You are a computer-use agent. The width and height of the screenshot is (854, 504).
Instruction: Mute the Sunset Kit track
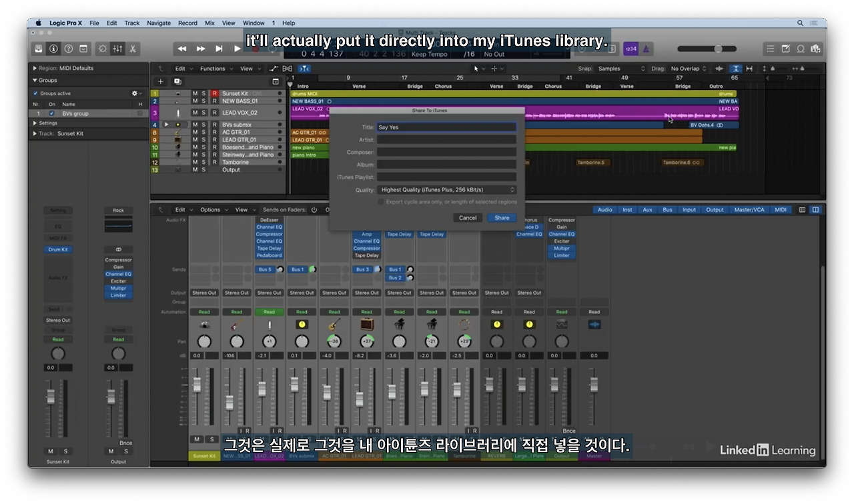coord(195,93)
